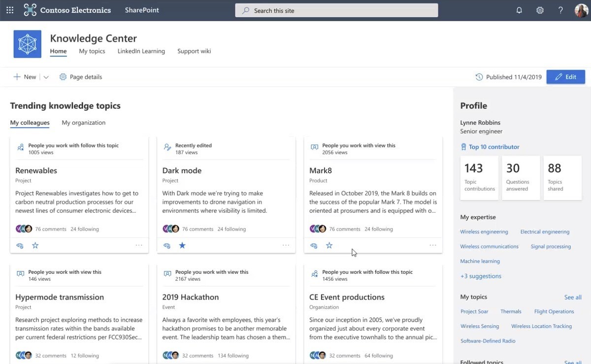This screenshot has height=364, width=591.
Task: Open the Wireless engineering expertise link
Action: pyautogui.click(x=484, y=232)
